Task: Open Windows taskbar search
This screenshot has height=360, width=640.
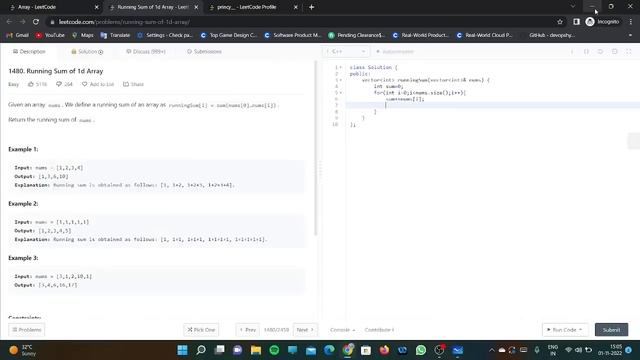Action: [201, 350]
